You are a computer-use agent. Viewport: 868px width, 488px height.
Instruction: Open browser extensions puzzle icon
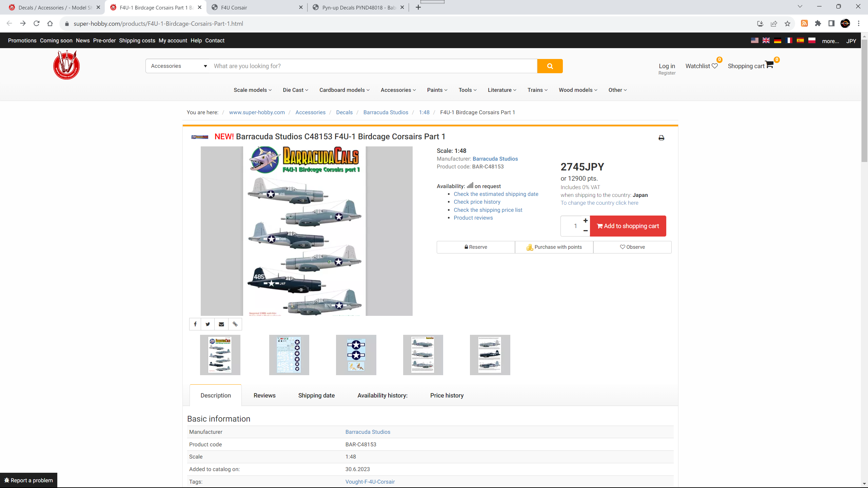pos(818,23)
